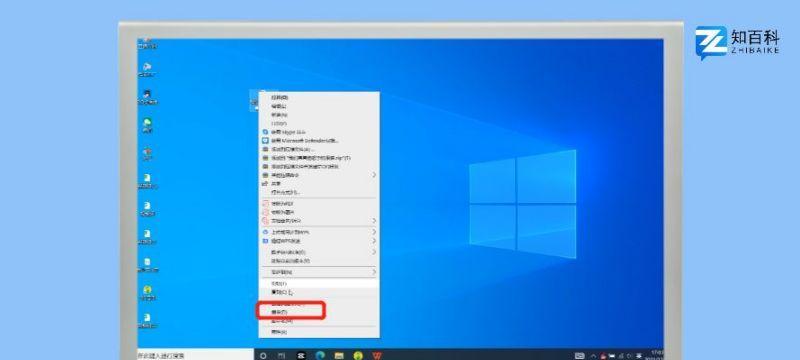Click the highlighted Cut entry in context menu
Viewport: 800px width, 360px height.
(320, 283)
